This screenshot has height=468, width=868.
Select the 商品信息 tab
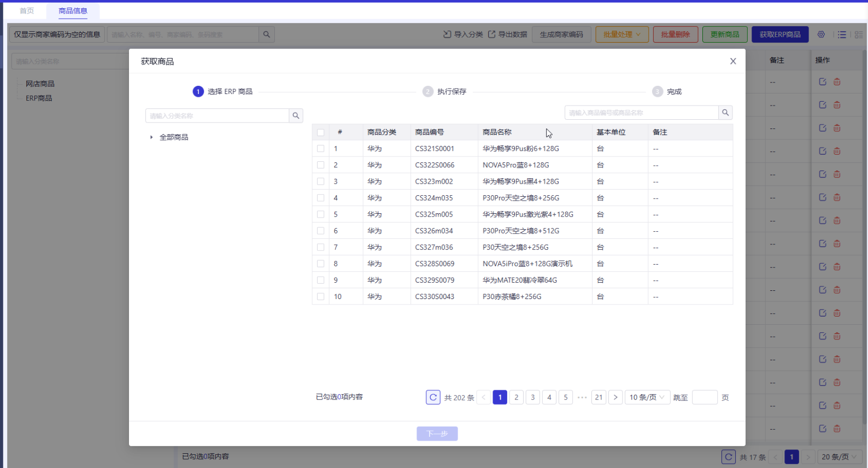pyautogui.click(x=73, y=11)
